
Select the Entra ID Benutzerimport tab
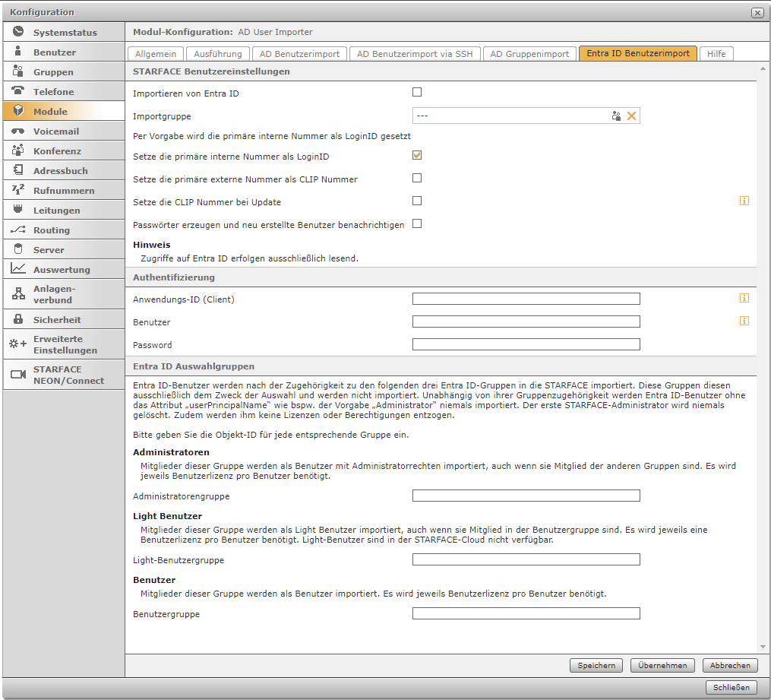click(638, 53)
